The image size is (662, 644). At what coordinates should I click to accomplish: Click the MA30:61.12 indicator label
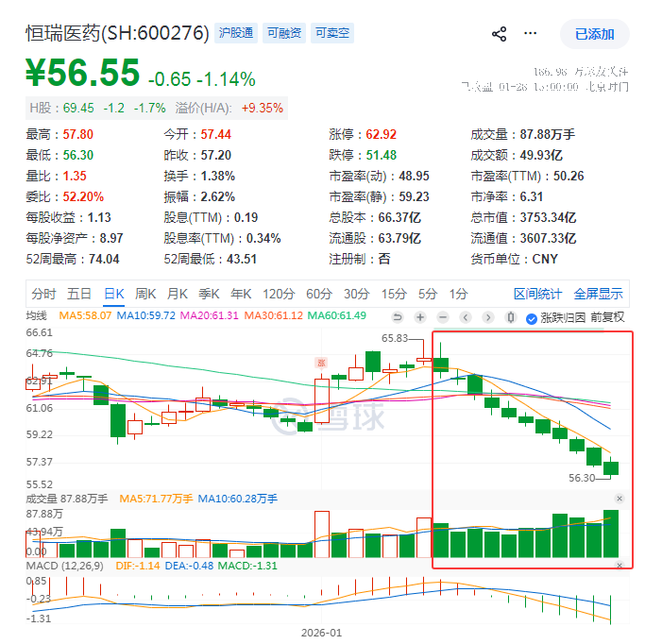point(274,315)
